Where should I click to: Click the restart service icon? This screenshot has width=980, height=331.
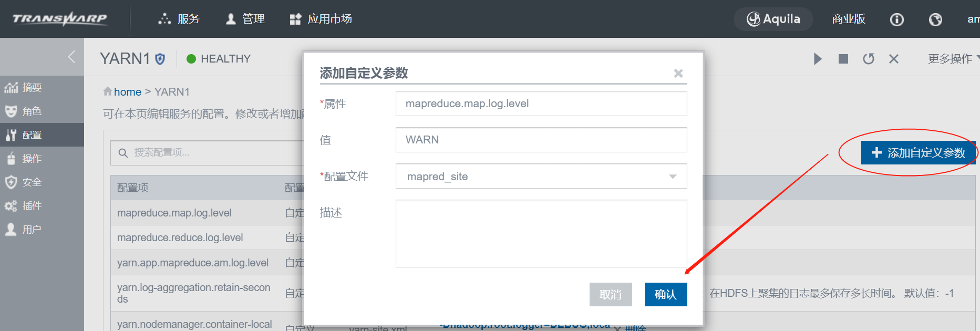pos(869,59)
